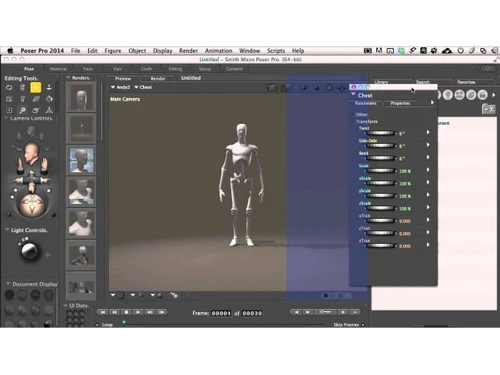Click the add-folder icon in the Library panel
Image resolution: width=500 pixels, height=375 pixels.
click(x=489, y=109)
